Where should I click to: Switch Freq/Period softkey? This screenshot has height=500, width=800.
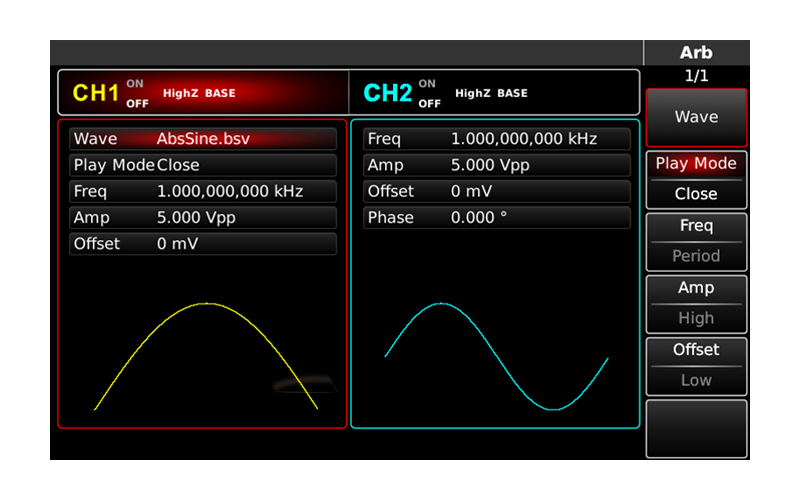click(x=696, y=242)
